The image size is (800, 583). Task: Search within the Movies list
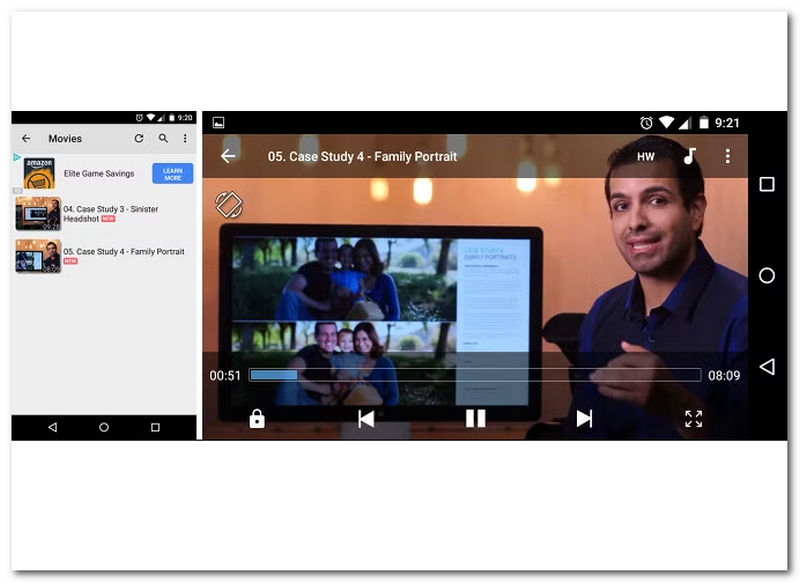[x=163, y=139]
